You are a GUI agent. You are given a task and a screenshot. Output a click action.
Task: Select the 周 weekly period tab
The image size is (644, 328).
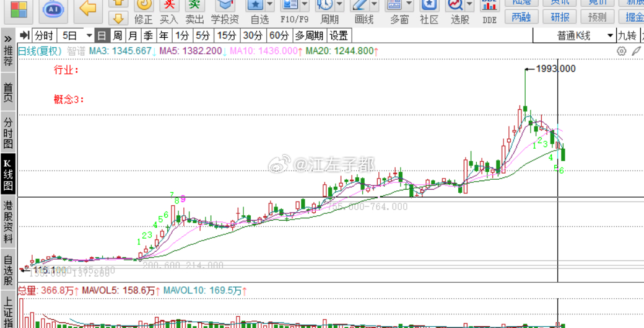(x=118, y=36)
